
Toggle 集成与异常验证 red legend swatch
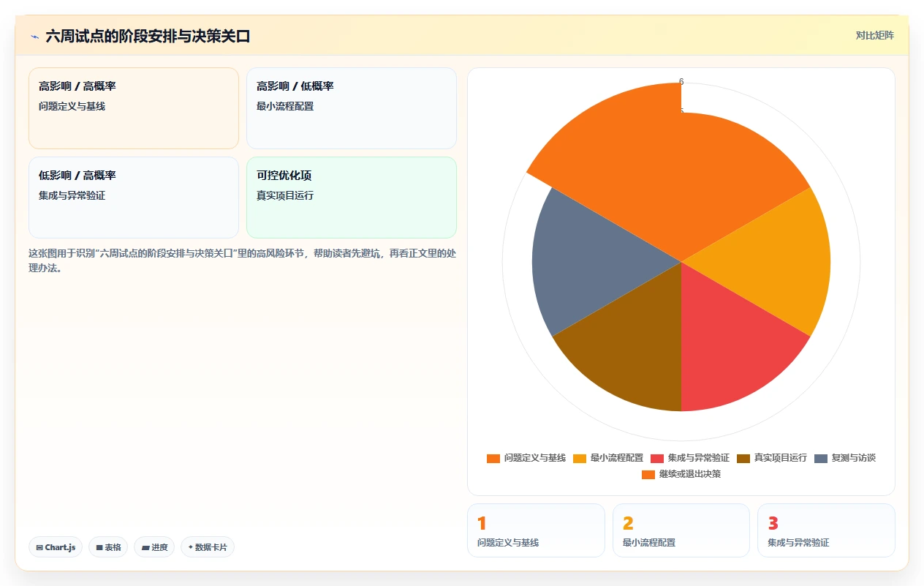657,458
